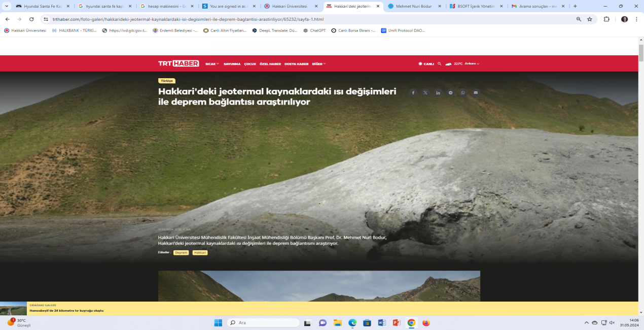Switch to the hesap makinesini Google tab

click(x=167, y=6)
